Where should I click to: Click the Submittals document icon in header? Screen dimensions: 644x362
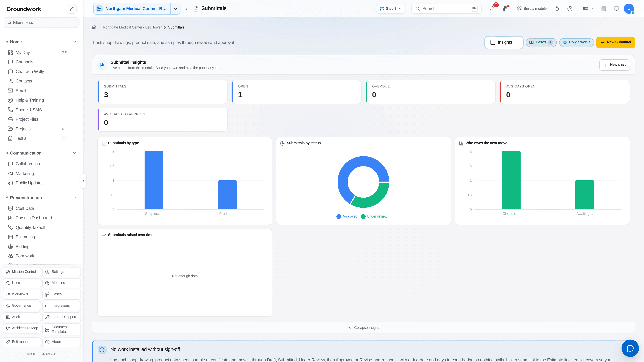coord(196,9)
